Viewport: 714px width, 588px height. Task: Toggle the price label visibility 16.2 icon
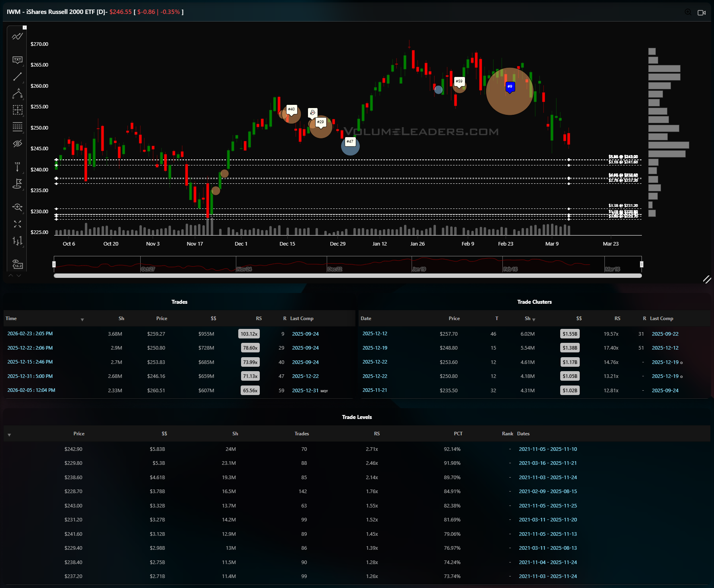click(x=17, y=264)
